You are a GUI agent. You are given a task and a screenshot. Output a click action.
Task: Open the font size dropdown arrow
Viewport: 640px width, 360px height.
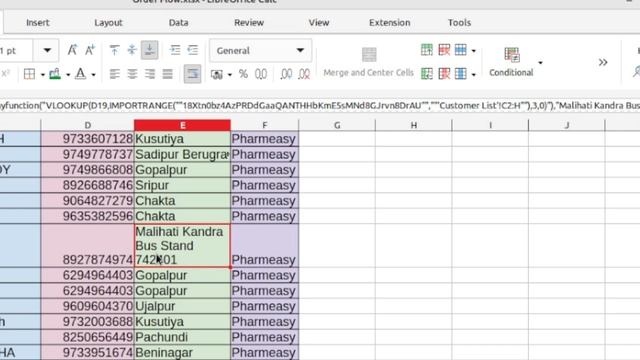[47, 51]
